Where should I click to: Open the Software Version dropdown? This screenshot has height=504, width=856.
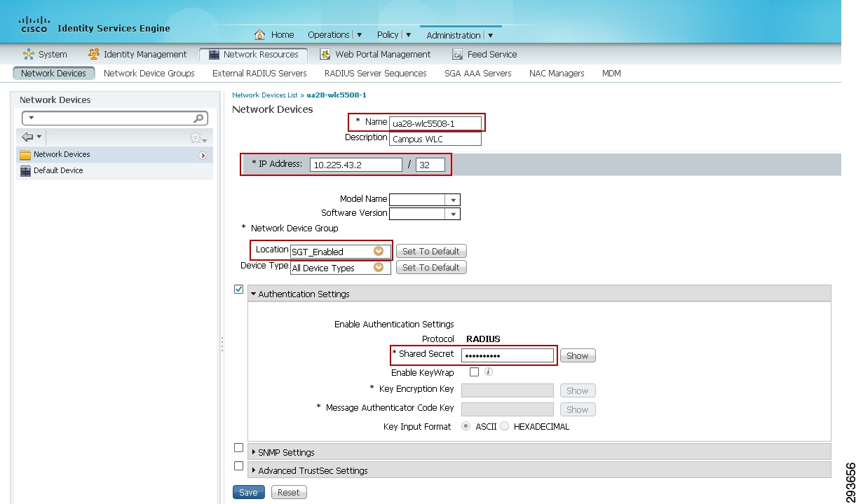(x=454, y=214)
